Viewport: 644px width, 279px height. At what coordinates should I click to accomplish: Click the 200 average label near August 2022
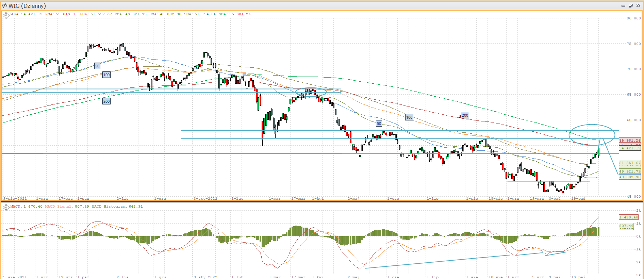click(x=465, y=115)
